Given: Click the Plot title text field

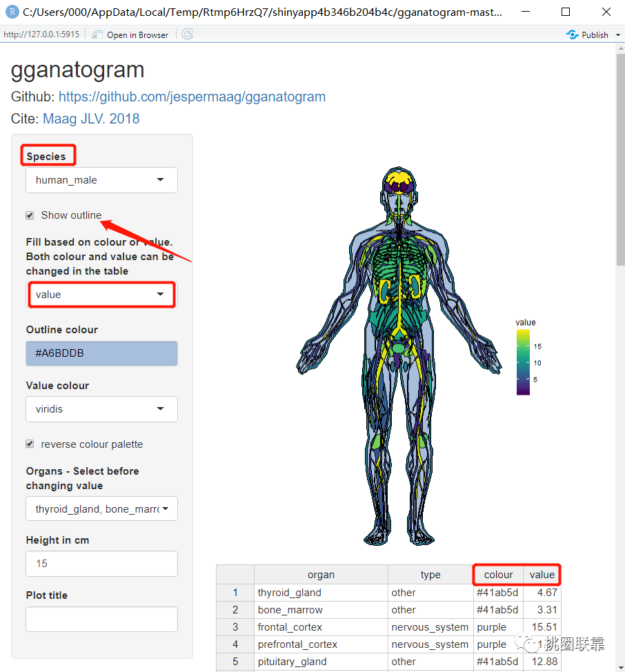Looking at the screenshot, I should pyautogui.click(x=101, y=619).
